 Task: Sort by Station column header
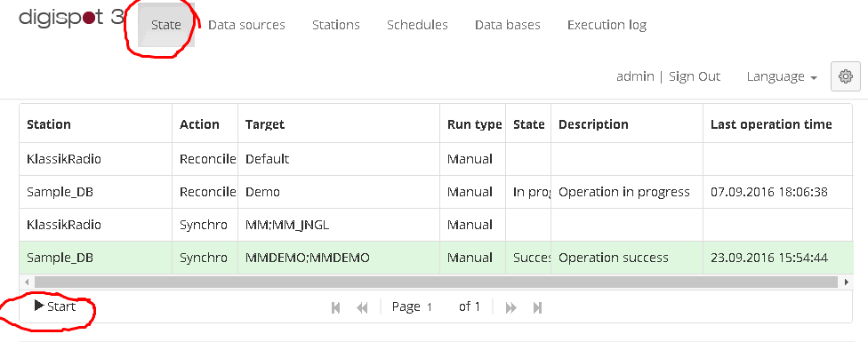96,124
